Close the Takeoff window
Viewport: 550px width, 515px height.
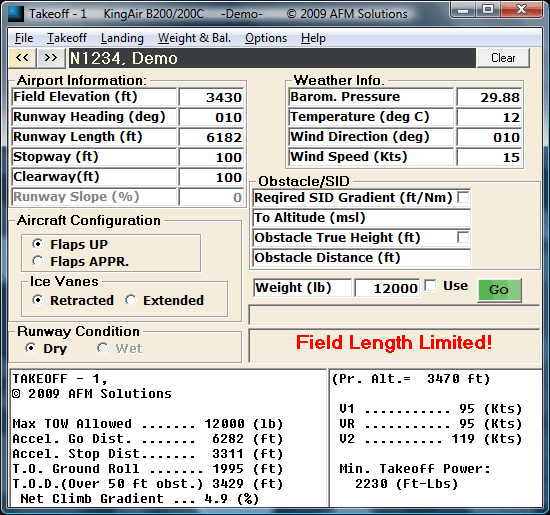522,9
